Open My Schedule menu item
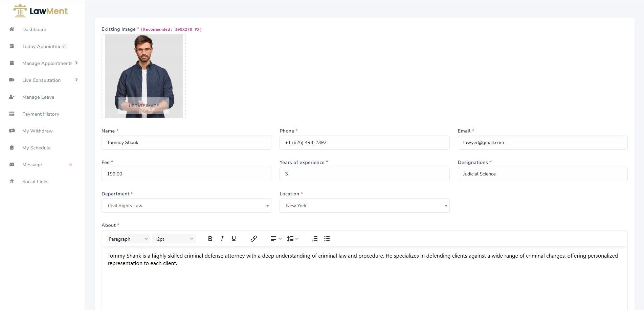The height and width of the screenshot is (310, 644). point(37,148)
